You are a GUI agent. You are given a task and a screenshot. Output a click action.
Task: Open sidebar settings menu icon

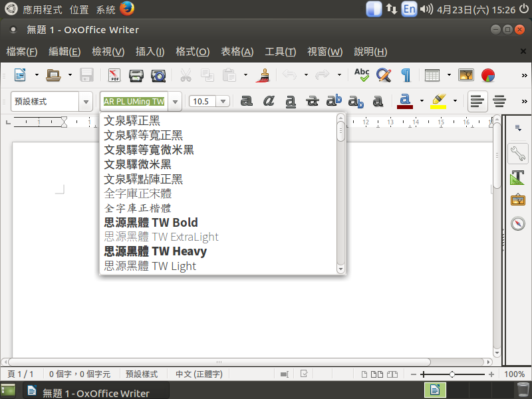coord(518,128)
